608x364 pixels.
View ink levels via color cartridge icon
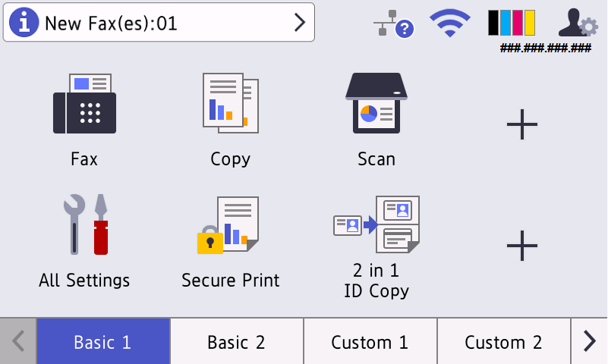coord(511,24)
